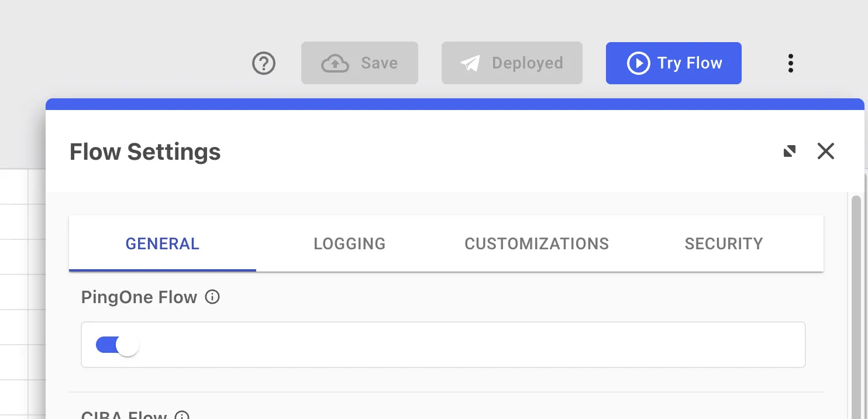This screenshot has width=868, height=419.
Task: Click the Flow Settings panel scrollbar
Action: pyautogui.click(x=856, y=304)
